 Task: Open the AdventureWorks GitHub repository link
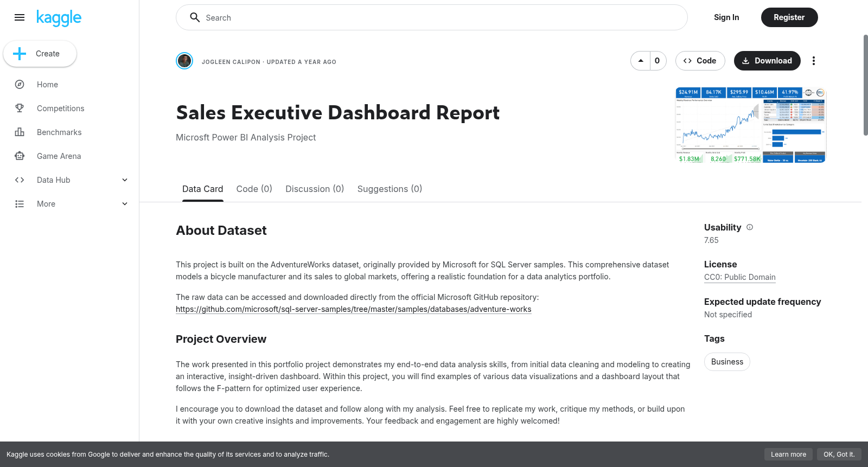click(x=354, y=309)
